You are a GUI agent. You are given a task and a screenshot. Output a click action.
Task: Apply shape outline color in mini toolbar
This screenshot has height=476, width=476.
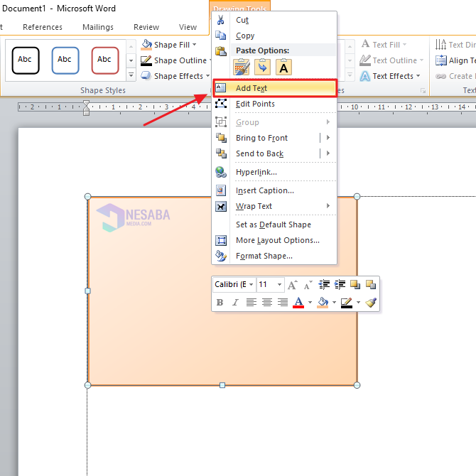point(347,303)
